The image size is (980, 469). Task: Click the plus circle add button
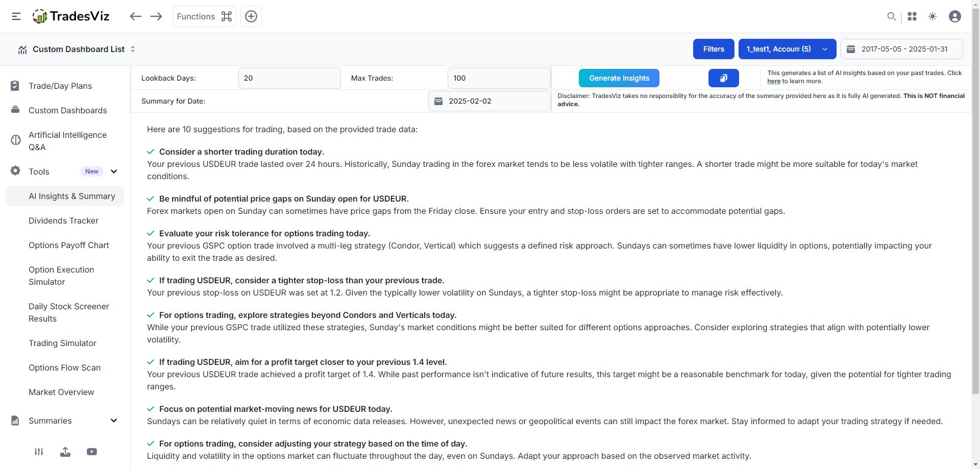[x=251, y=16]
